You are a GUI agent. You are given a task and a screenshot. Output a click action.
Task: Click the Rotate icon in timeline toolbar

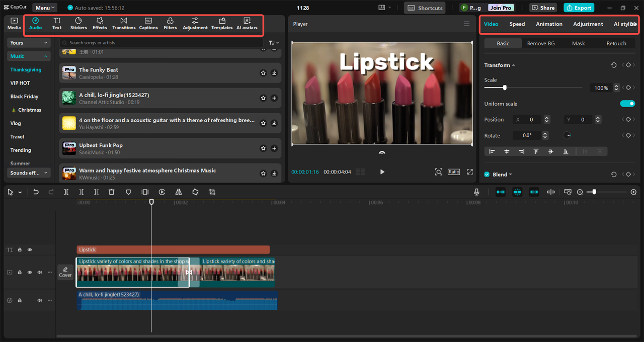click(x=195, y=192)
